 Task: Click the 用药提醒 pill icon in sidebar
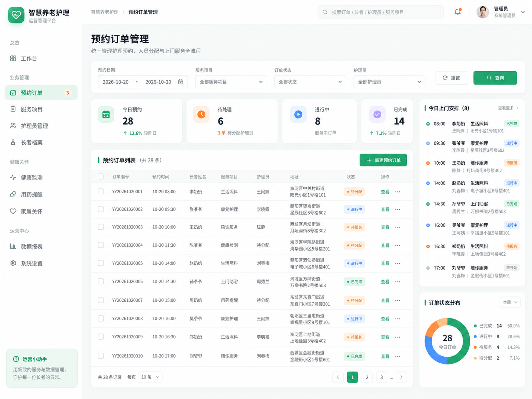[13, 194]
